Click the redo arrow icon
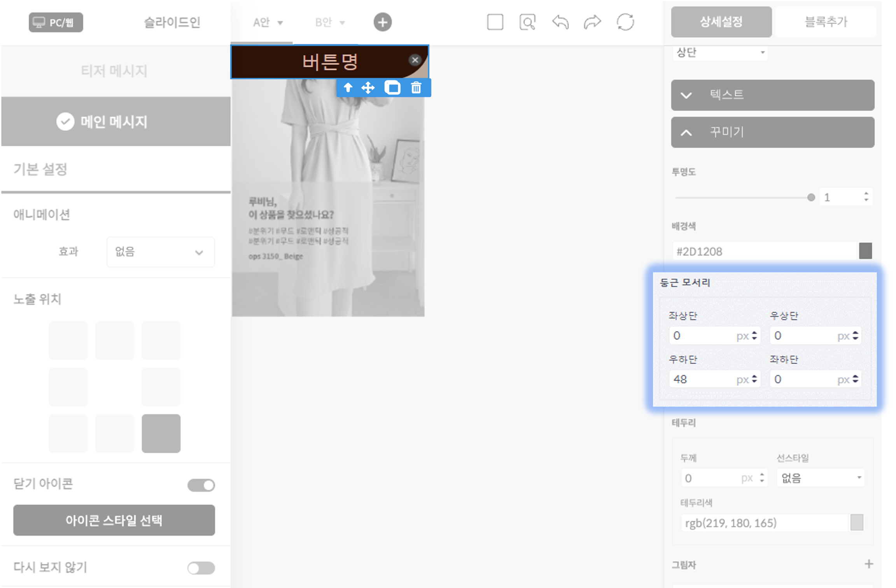The height and width of the screenshot is (588, 896). (592, 22)
